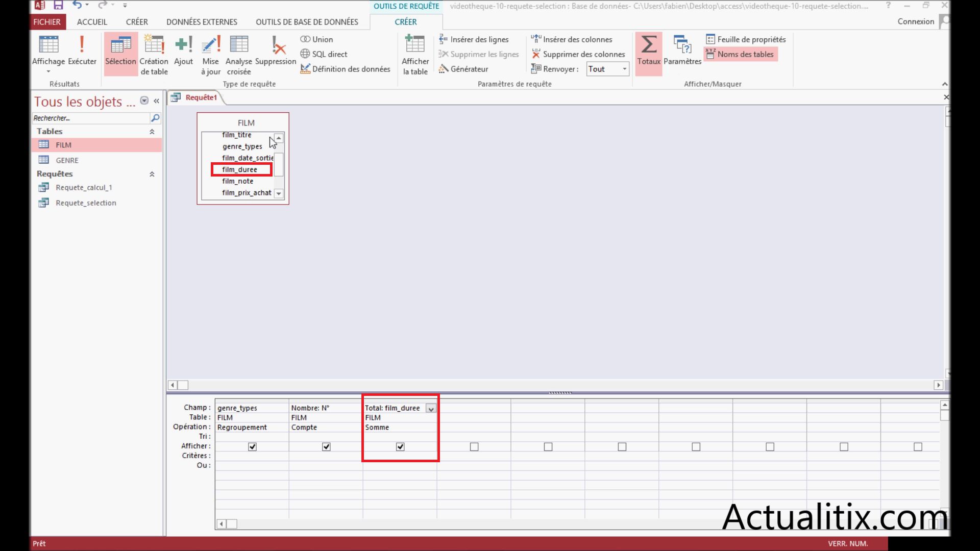Open the GENRE table in navigation pane
The width and height of the screenshot is (980, 551).
[x=97, y=160]
